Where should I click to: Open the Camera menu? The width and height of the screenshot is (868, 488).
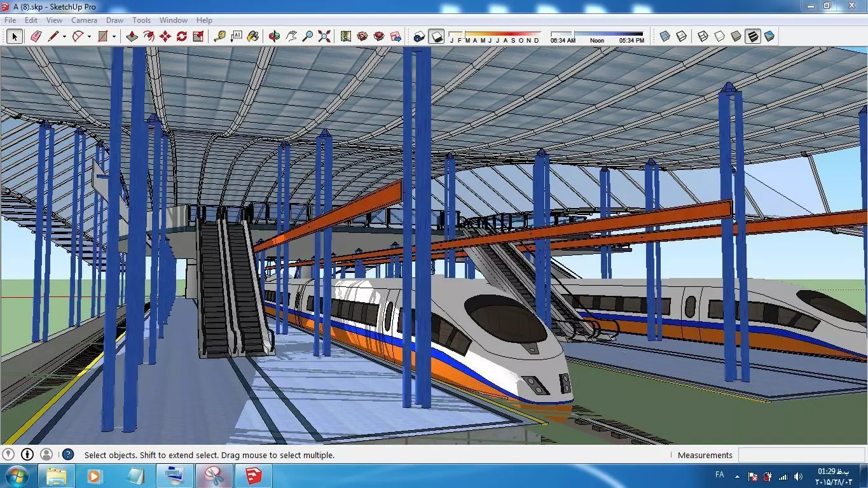(x=84, y=20)
